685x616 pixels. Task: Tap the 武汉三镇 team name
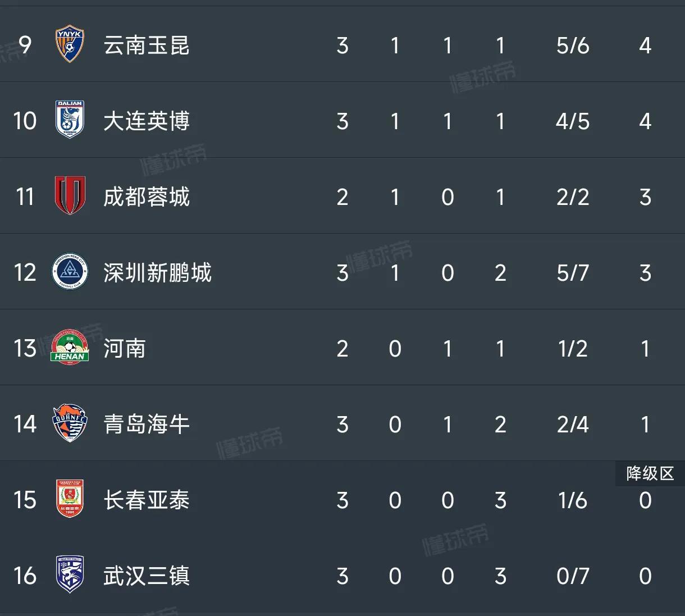click(147, 576)
